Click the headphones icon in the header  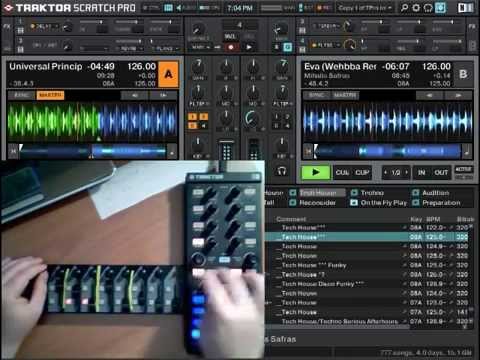428,8
